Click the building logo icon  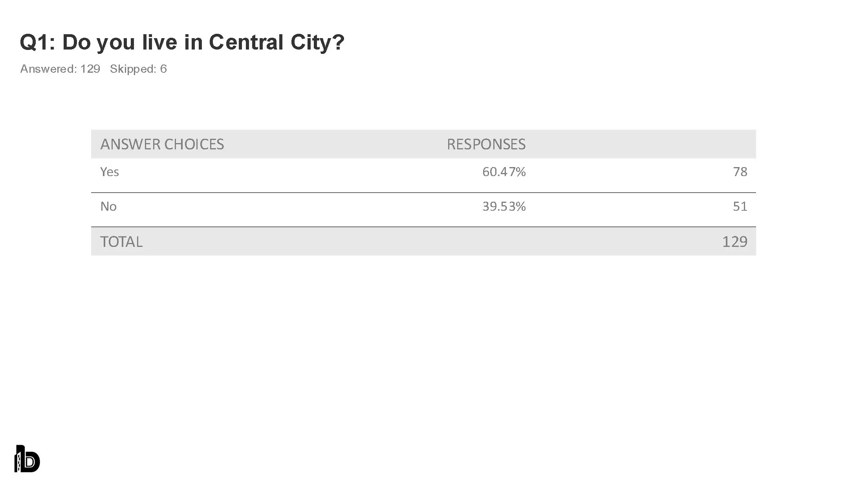point(27,459)
